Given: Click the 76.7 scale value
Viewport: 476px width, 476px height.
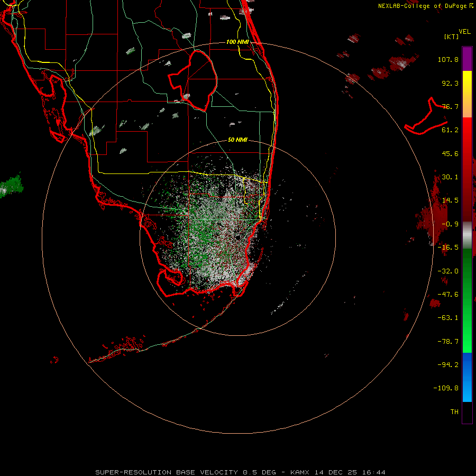Looking at the screenshot, I should pos(450,106).
